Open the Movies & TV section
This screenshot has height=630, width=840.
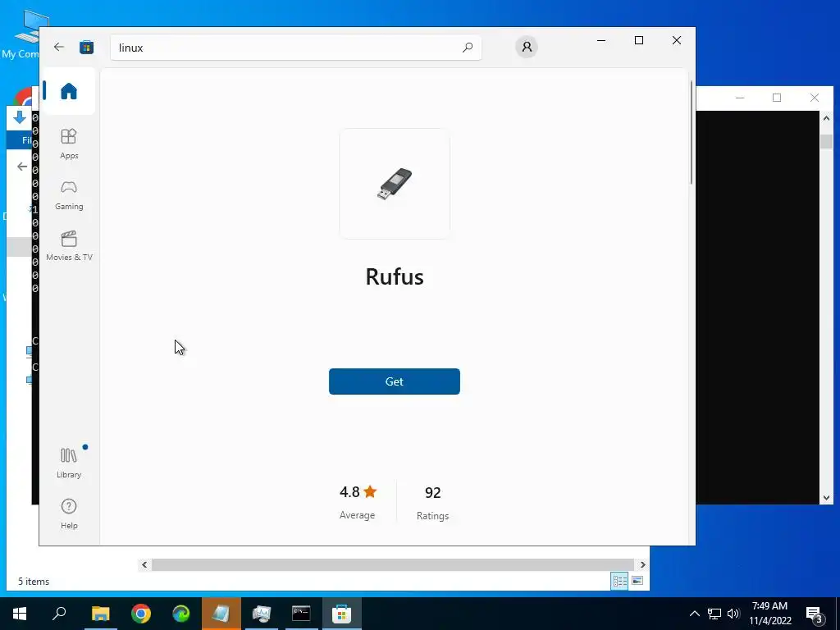[69, 246]
